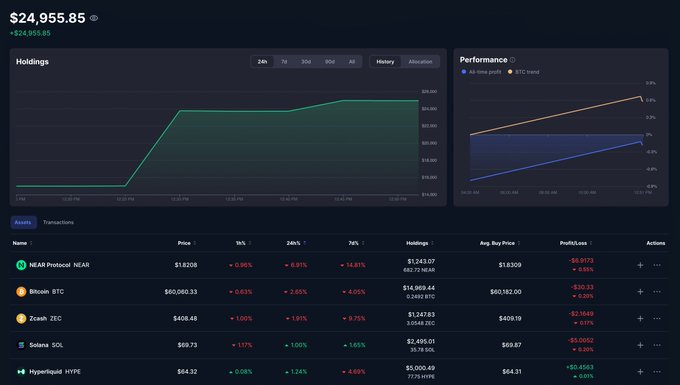Click the Zcash coin logo
Screen dimensions: 680x385
click(x=21, y=318)
